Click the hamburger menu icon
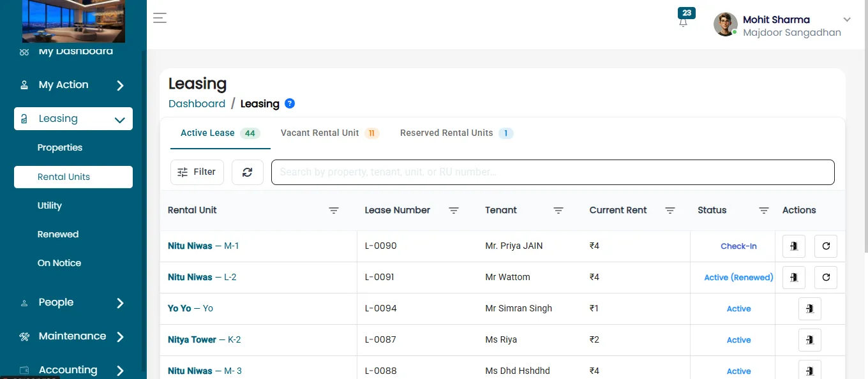 pyautogui.click(x=160, y=18)
